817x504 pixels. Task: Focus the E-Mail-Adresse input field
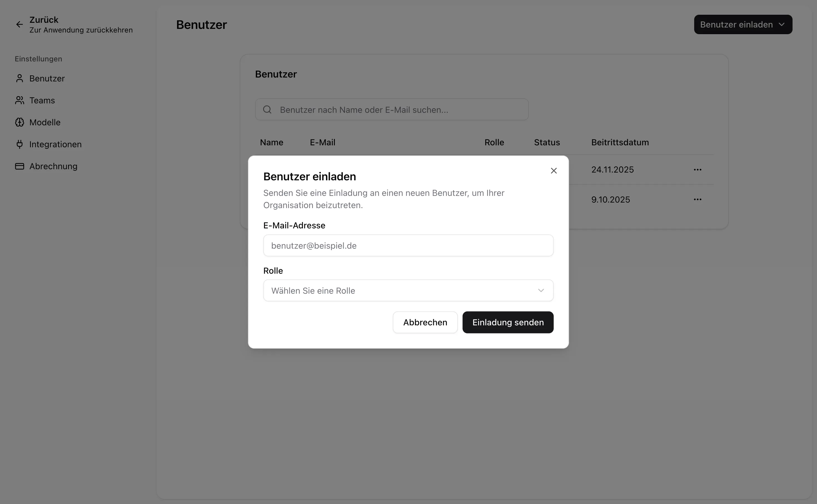pos(408,246)
